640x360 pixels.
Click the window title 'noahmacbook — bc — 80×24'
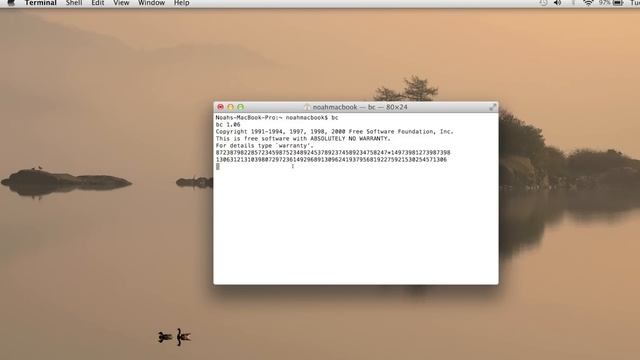[360, 107]
